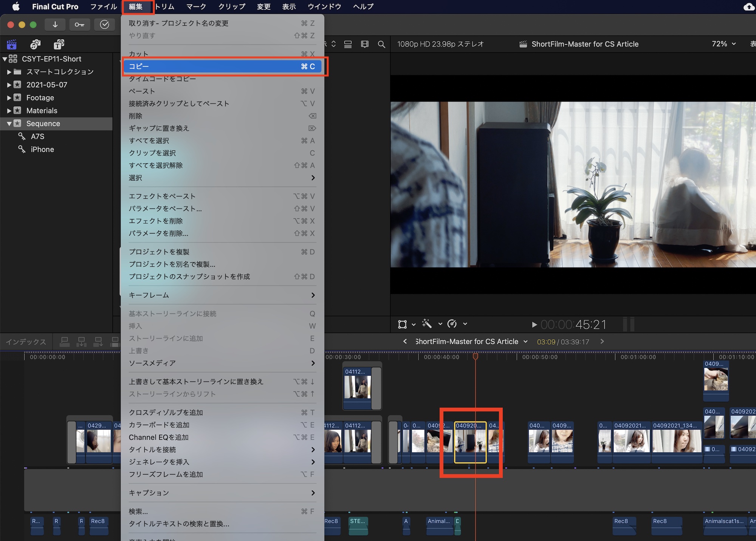Collapse the Sequence event disclosure triangle
756x541 pixels.
pyautogui.click(x=9, y=124)
